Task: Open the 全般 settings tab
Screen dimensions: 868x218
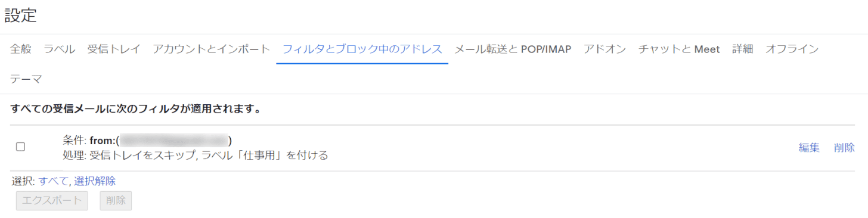Action: tap(21, 49)
